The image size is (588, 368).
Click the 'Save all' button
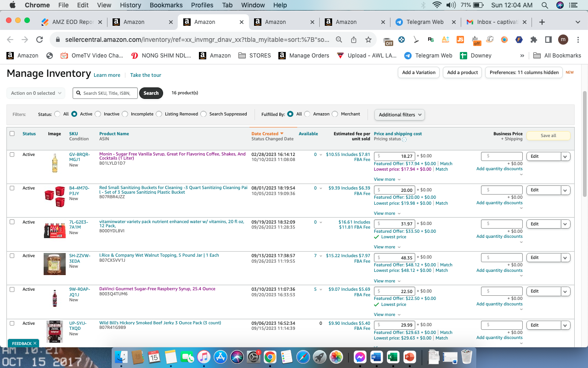[548, 136]
